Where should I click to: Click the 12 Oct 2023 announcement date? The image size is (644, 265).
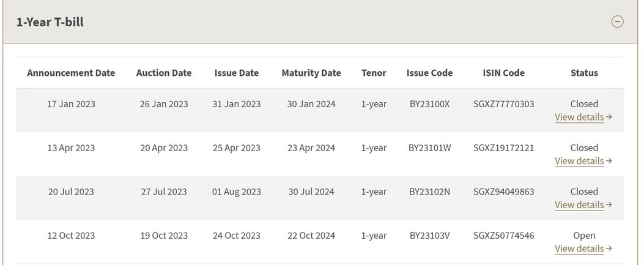tap(71, 236)
